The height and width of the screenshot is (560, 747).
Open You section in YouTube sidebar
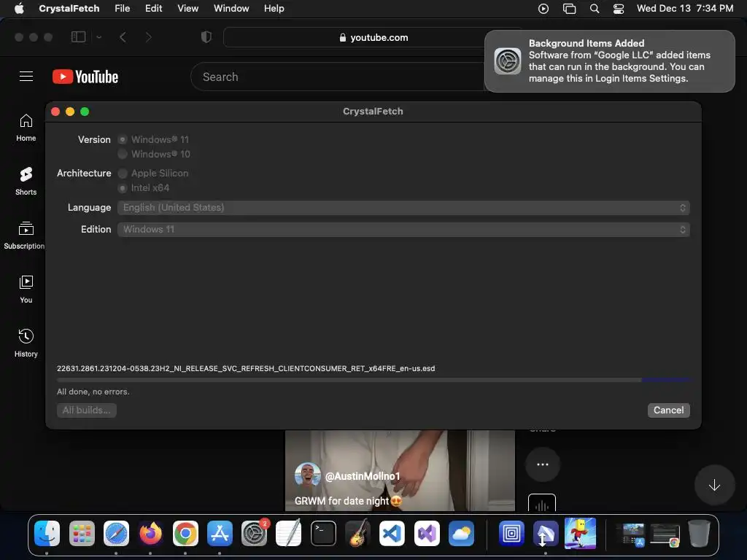pos(26,289)
